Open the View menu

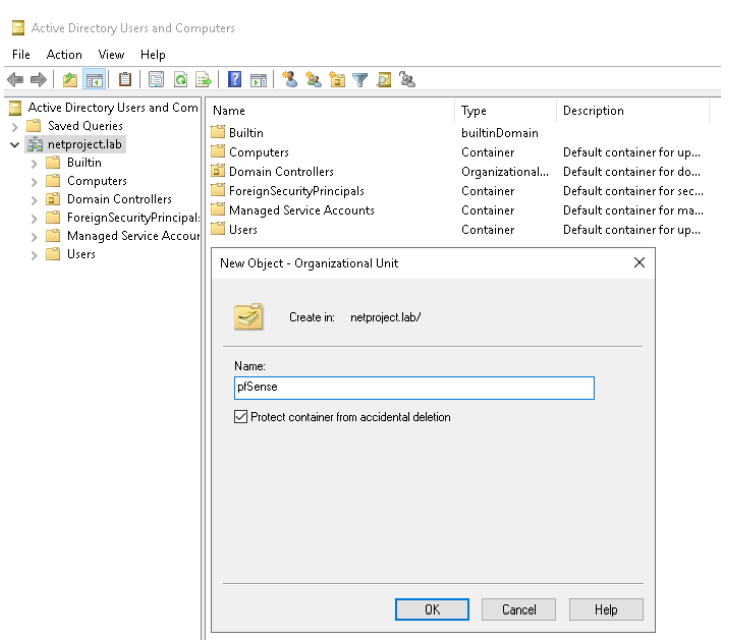click(x=110, y=53)
